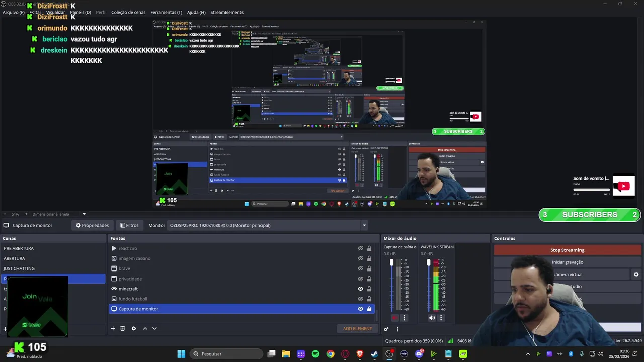Zoom out preview with minus icon
644x362 pixels.
[x=5, y=214]
